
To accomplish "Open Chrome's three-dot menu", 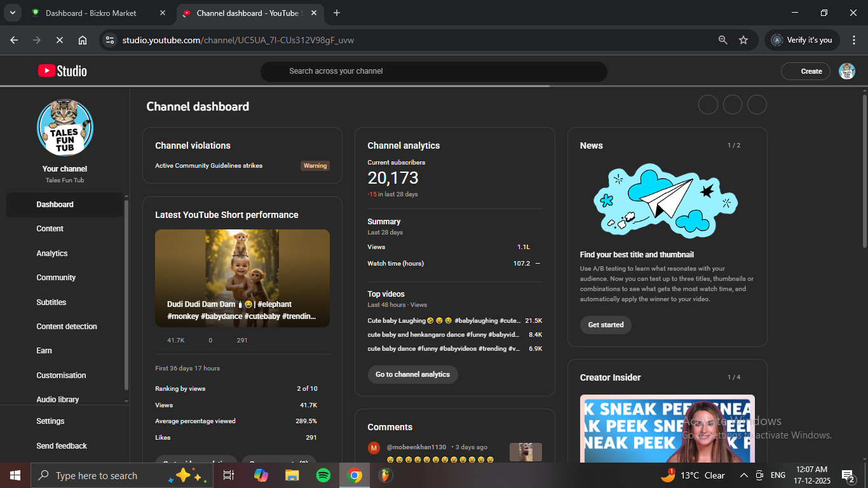I will point(854,40).
